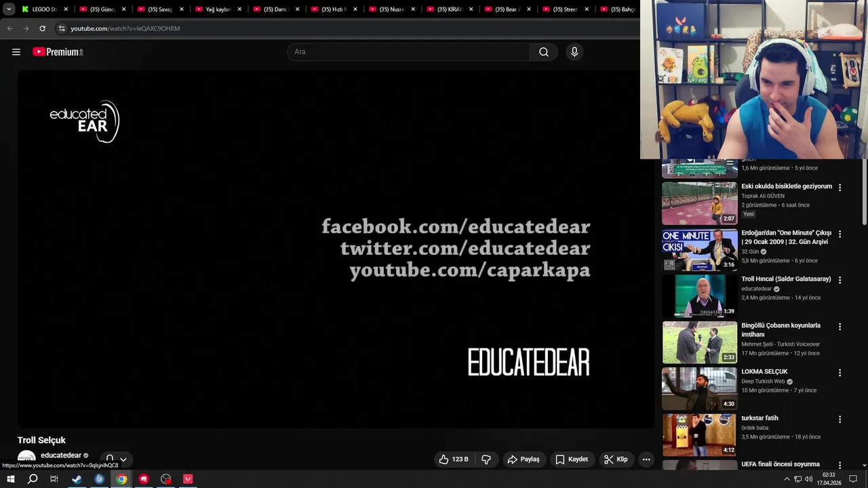Screen dimensions: 868x488
Task: Open 'Eski okulda bisikletle geziyorum' thumbnail
Action: point(700,203)
